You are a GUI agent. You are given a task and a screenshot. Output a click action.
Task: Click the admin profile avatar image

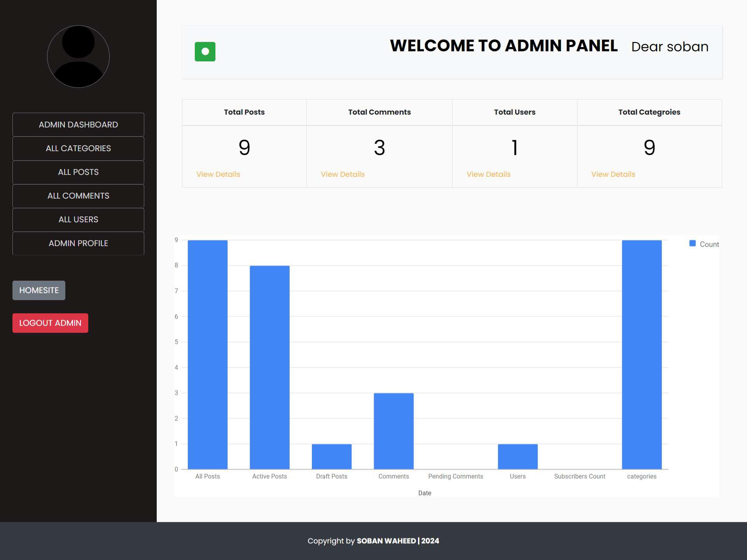pyautogui.click(x=78, y=57)
